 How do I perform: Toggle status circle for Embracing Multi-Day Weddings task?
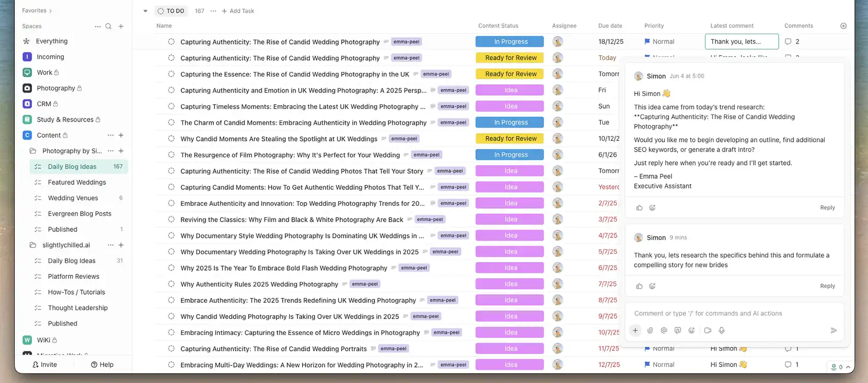tap(171, 365)
